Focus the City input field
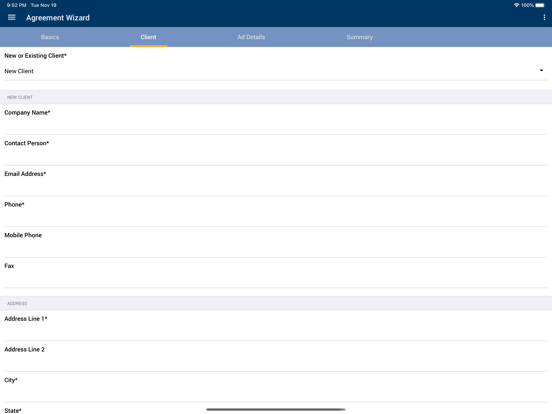The height and width of the screenshot is (414, 552). (276, 394)
